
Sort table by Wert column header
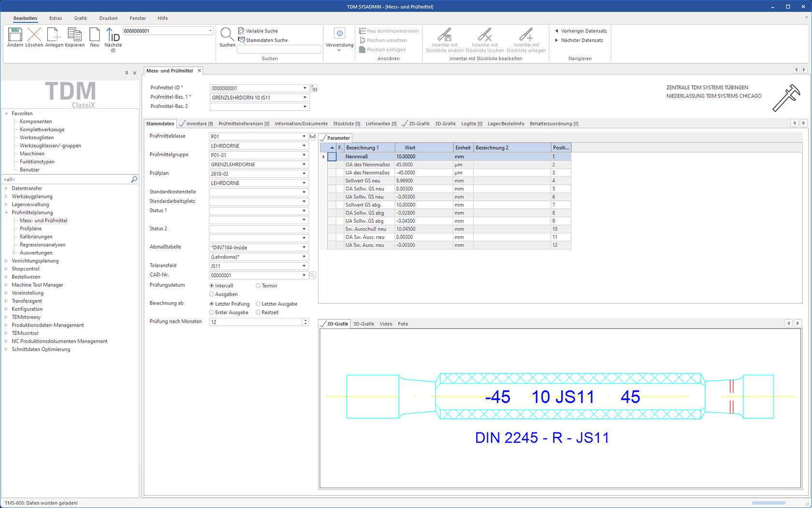(424, 148)
